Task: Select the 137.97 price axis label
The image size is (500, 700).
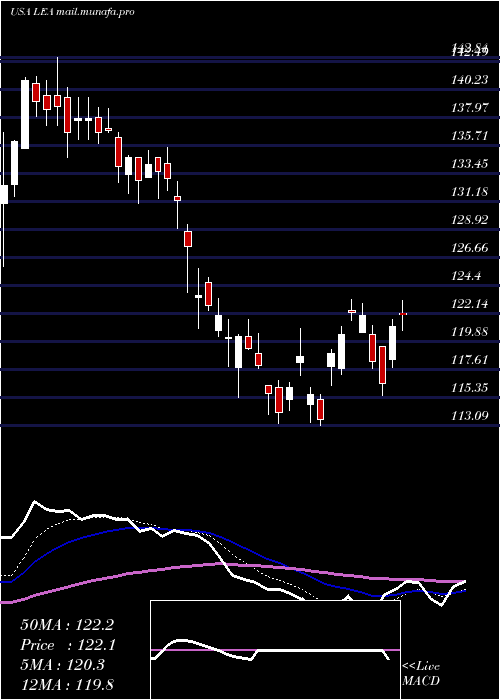Action: tap(469, 108)
